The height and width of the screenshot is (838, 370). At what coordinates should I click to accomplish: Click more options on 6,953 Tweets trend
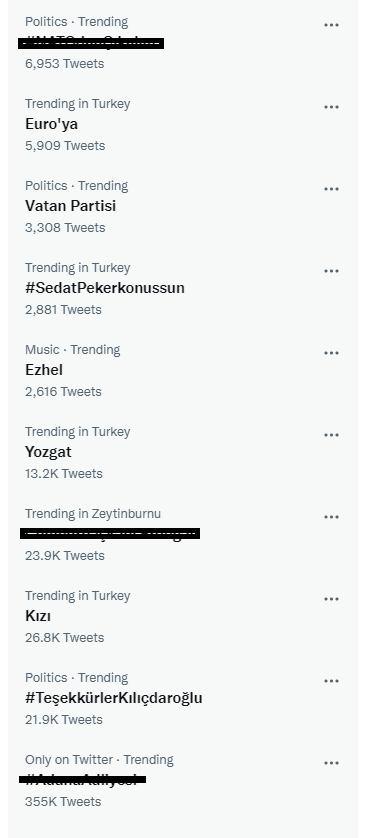pos(331,25)
